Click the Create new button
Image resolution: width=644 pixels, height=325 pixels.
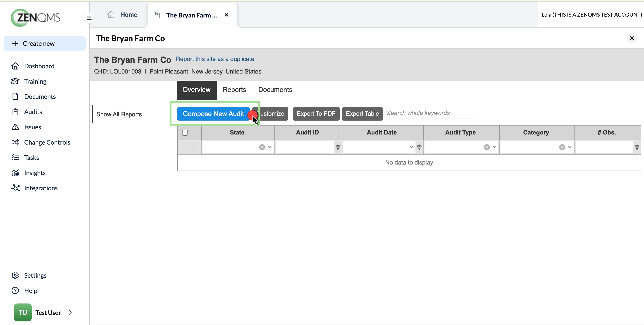point(44,43)
